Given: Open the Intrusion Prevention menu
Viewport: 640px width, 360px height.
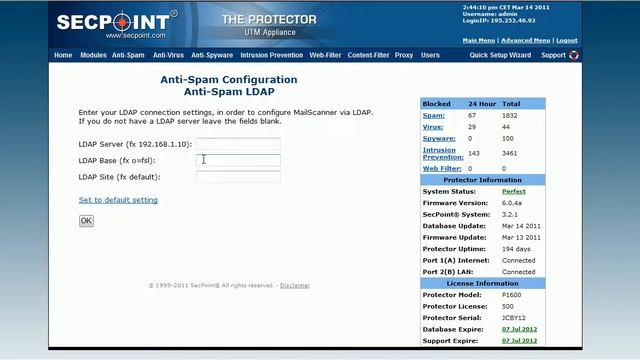Looking at the screenshot, I should [x=271, y=55].
